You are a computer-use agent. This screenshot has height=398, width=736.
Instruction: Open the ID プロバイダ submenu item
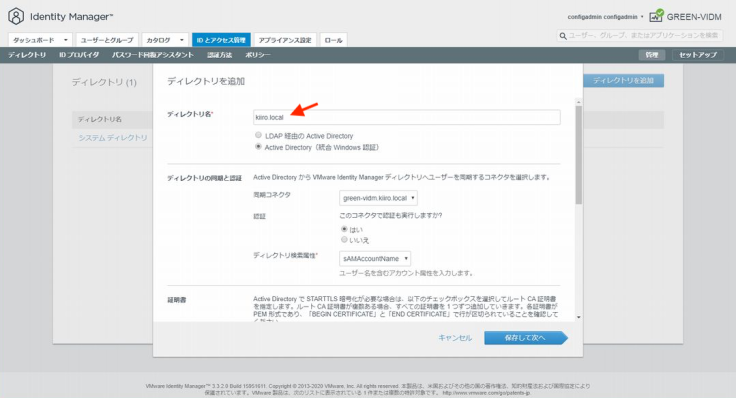coord(79,55)
